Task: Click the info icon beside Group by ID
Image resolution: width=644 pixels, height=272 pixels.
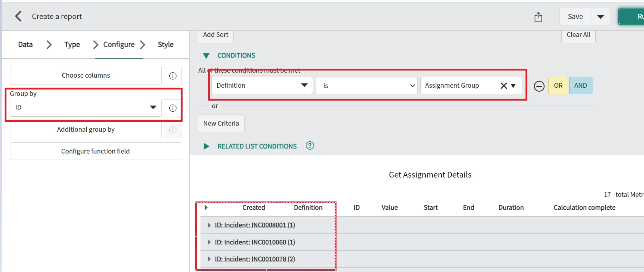Action: coord(173,108)
